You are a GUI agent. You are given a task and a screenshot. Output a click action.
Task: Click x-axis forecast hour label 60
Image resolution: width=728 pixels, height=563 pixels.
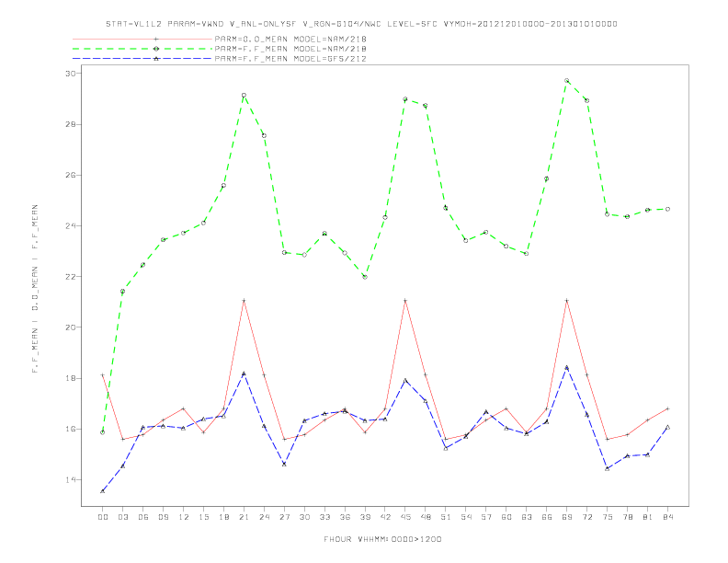point(506,517)
